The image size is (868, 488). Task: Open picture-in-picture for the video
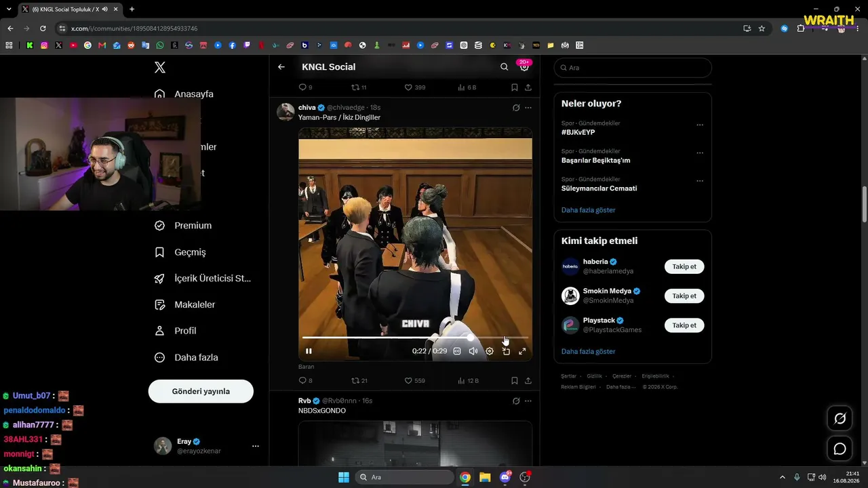click(506, 351)
